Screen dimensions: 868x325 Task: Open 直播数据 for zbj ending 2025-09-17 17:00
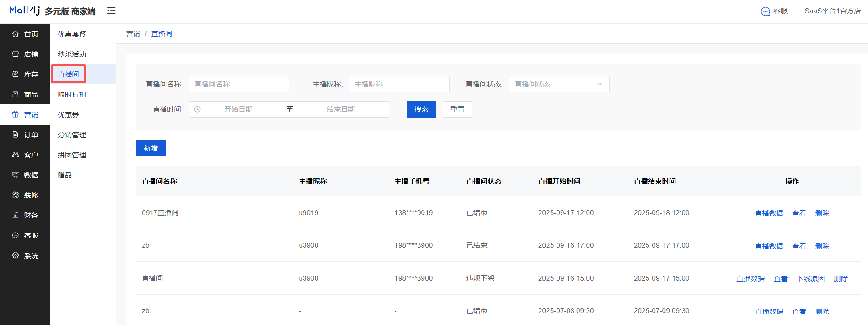click(x=769, y=246)
